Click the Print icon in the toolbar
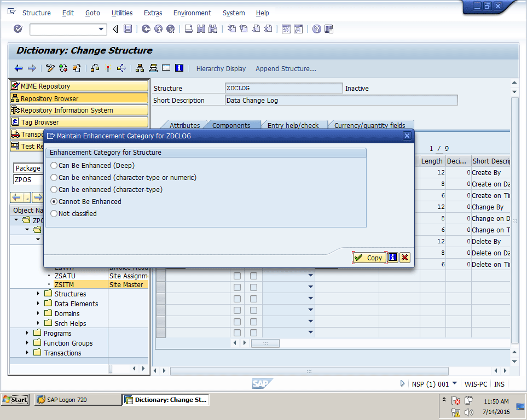This screenshot has height=420, width=527. [x=188, y=29]
